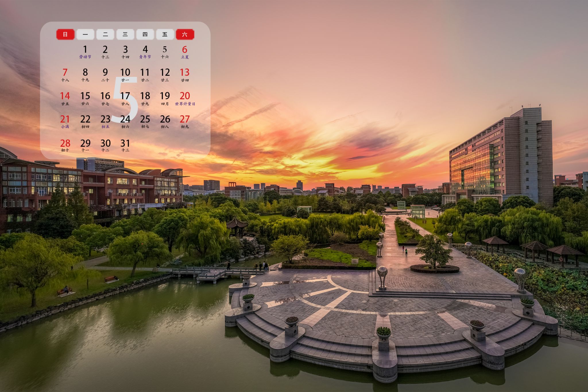The height and width of the screenshot is (392, 588).
Task: Click the Friday 五 weekday header
Action: (165, 34)
